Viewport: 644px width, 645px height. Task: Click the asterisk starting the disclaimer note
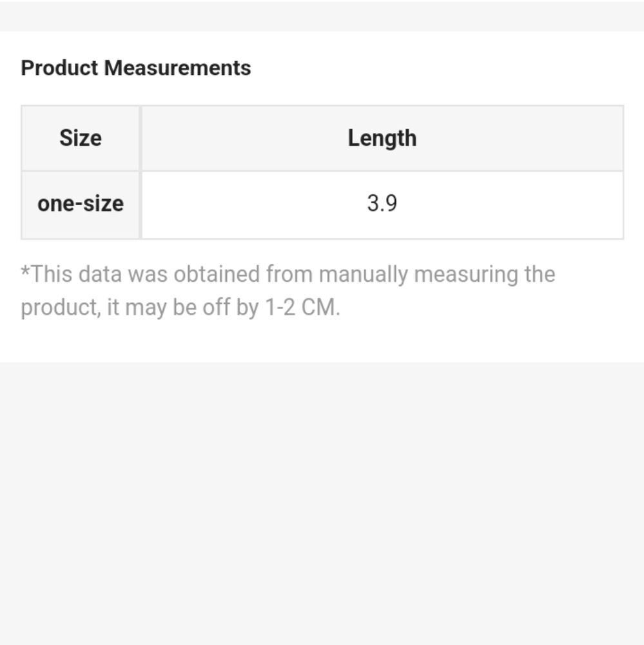click(x=26, y=271)
